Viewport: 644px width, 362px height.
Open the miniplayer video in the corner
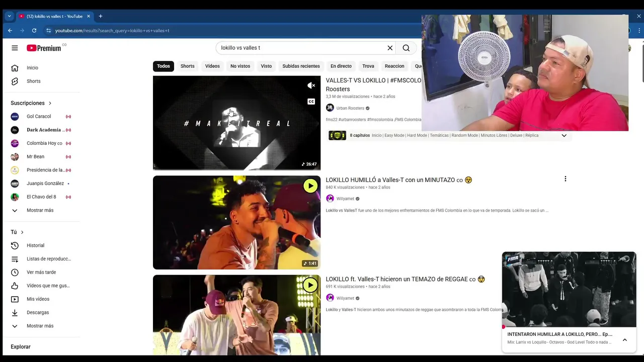[569, 289]
